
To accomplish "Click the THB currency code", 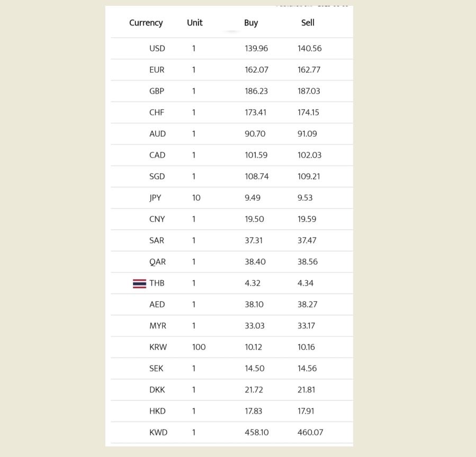I will tap(157, 283).
